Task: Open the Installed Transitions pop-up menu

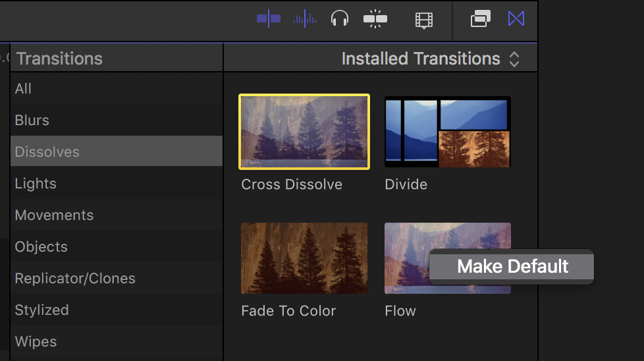Action: click(431, 59)
